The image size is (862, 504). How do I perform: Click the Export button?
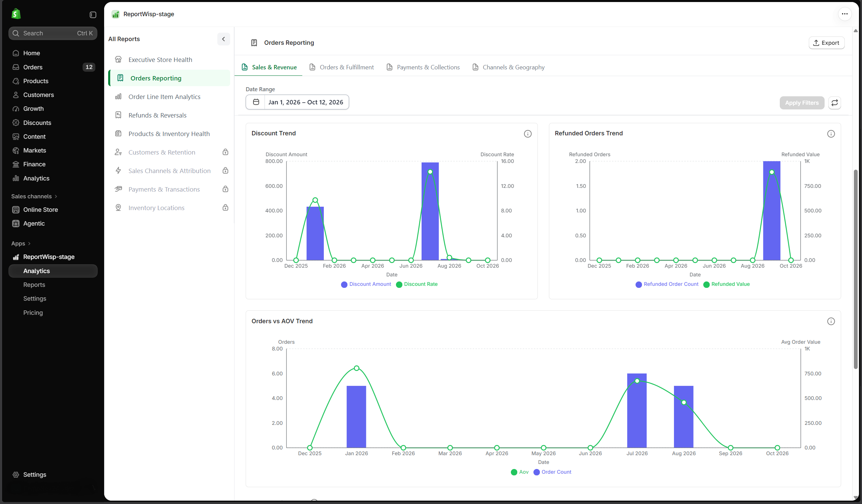pos(826,43)
